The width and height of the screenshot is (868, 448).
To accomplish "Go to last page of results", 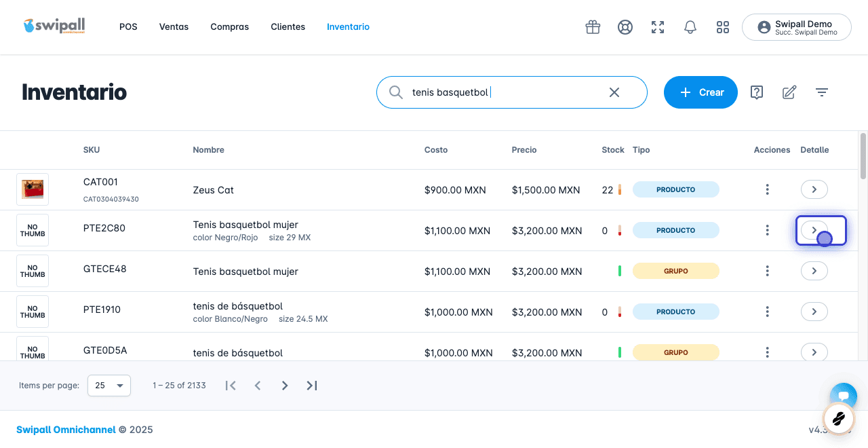I will click(312, 386).
